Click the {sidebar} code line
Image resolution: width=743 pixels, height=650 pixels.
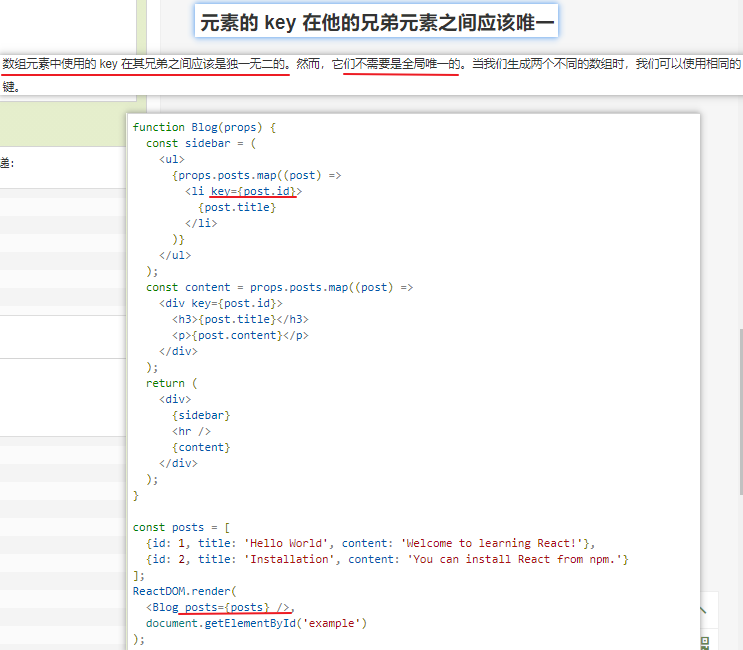201,415
